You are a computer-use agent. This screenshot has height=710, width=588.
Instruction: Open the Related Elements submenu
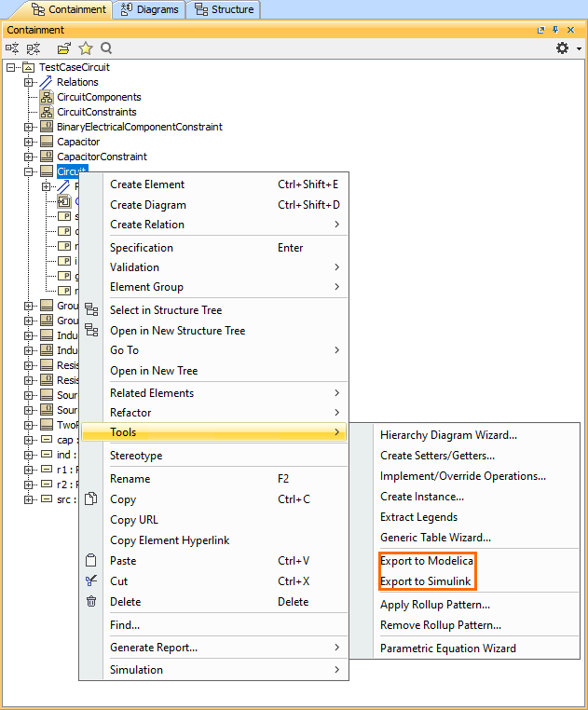pyautogui.click(x=213, y=393)
